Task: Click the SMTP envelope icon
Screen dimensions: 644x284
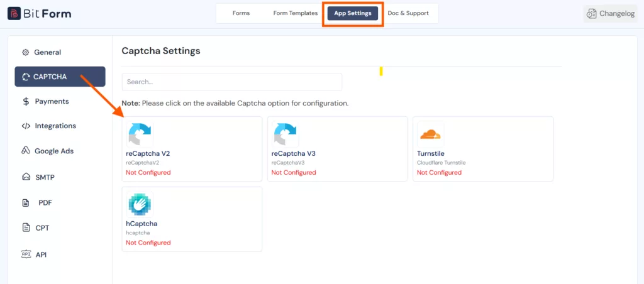Action: [x=26, y=177]
